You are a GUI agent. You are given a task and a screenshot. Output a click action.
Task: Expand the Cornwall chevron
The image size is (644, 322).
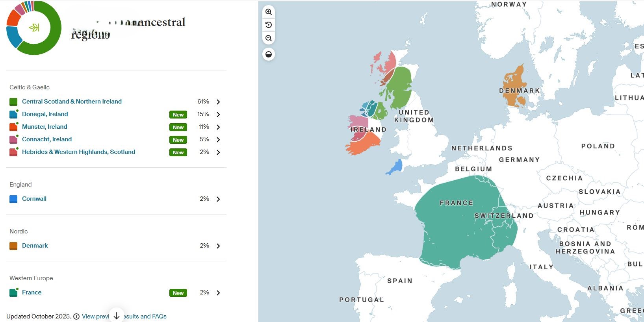coord(218,199)
